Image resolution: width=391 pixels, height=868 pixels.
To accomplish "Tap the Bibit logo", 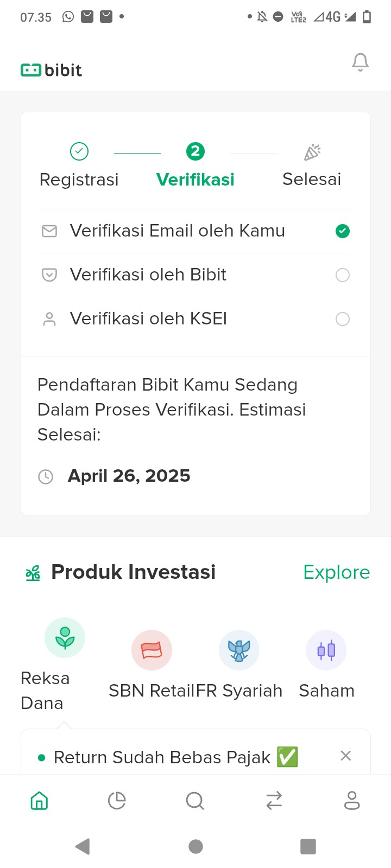I will pyautogui.click(x=52, y=70).
